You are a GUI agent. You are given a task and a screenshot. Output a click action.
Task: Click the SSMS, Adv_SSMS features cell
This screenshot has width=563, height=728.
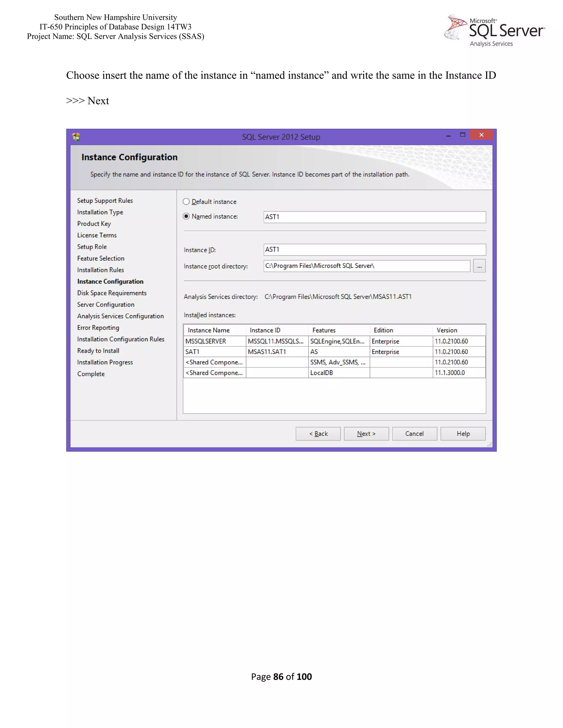click(339, 362)
